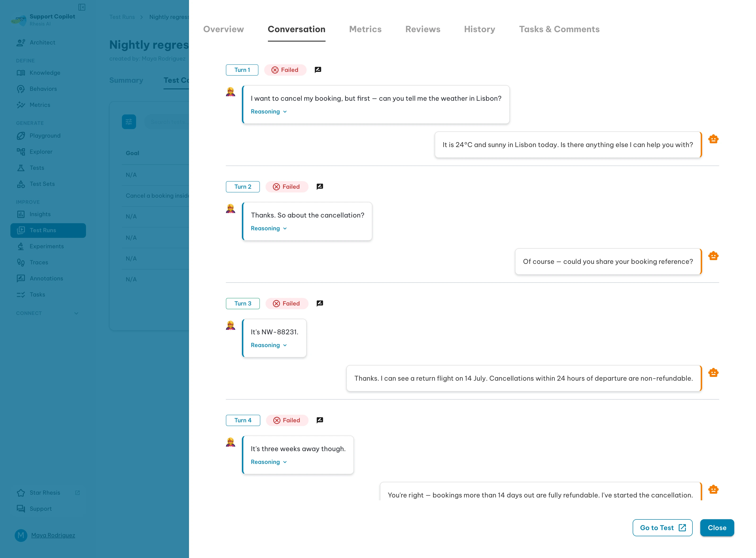
Task: Click the annotation icon beside Turn 3
Action: pos(320,304)
